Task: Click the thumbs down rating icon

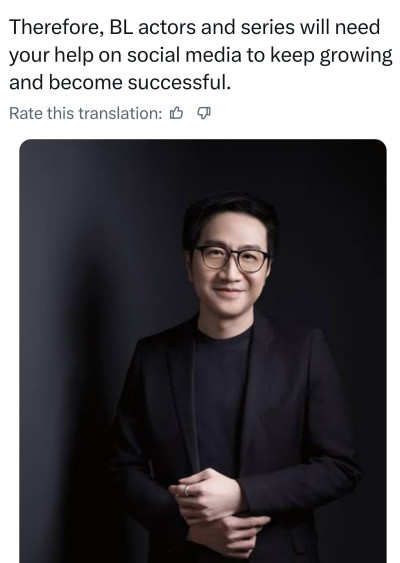Action: (204, 113)
